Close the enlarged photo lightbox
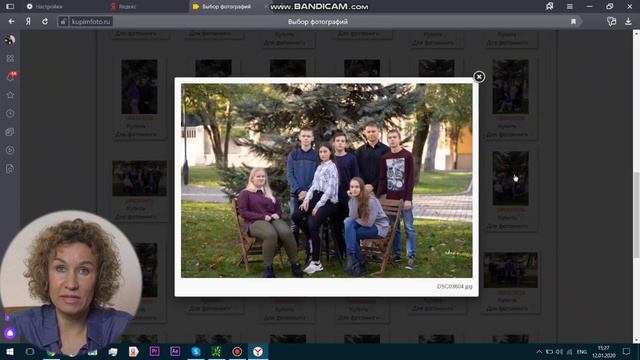Image resolution: width=640 pixels, height=360 pixels. [479, 77]
